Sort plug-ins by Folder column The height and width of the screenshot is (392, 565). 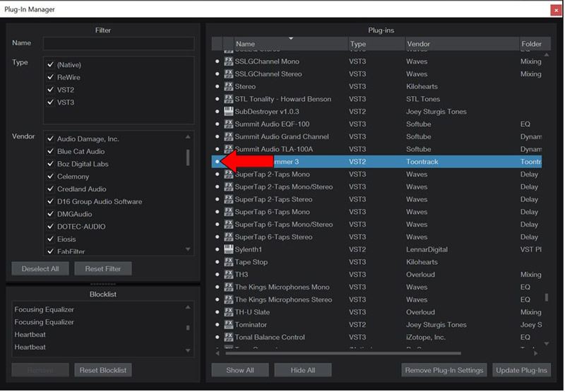pos(535,44)
